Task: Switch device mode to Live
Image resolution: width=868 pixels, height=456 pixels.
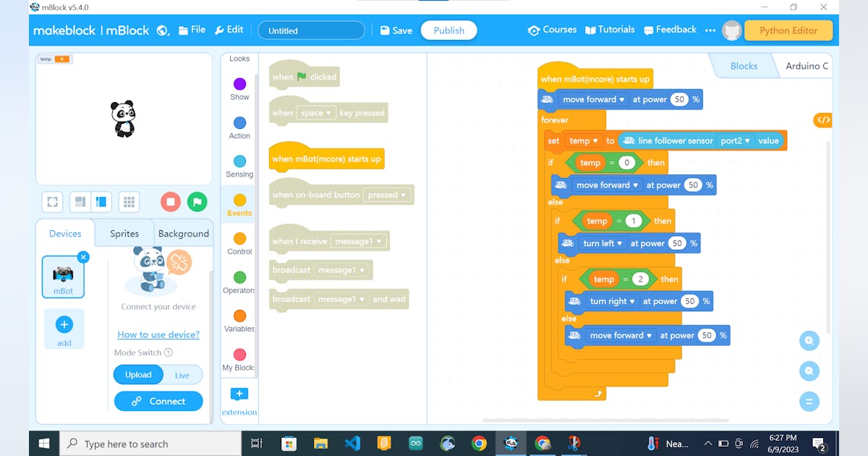Action: (x=182, y=374)
